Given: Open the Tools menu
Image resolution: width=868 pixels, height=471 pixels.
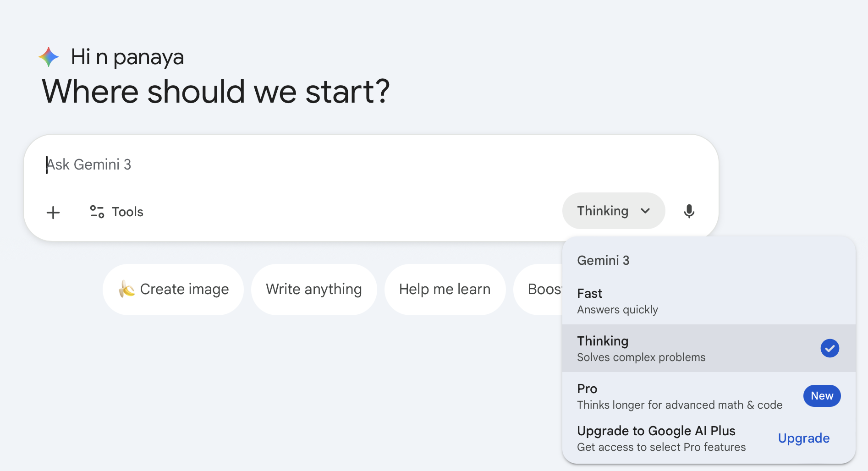Looking at the screenshot, I should (117, 212).
